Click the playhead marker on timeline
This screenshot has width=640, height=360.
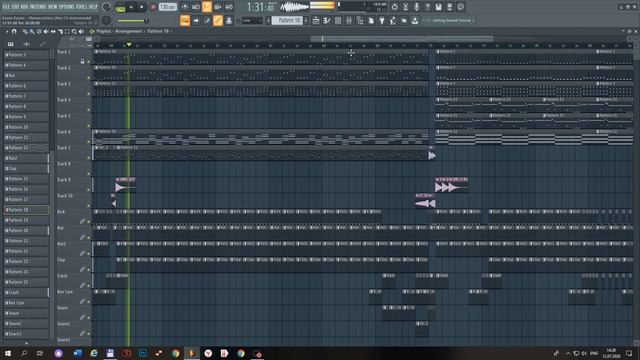tap(129, 44)
